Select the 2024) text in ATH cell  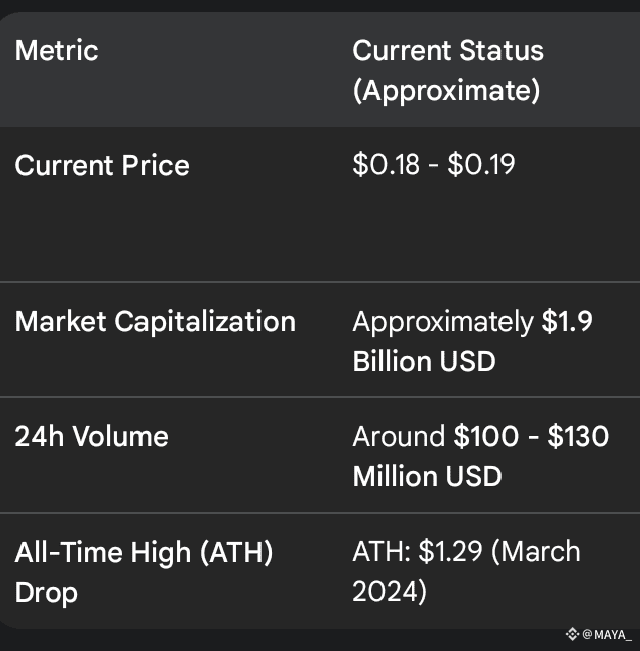(390, 592)
